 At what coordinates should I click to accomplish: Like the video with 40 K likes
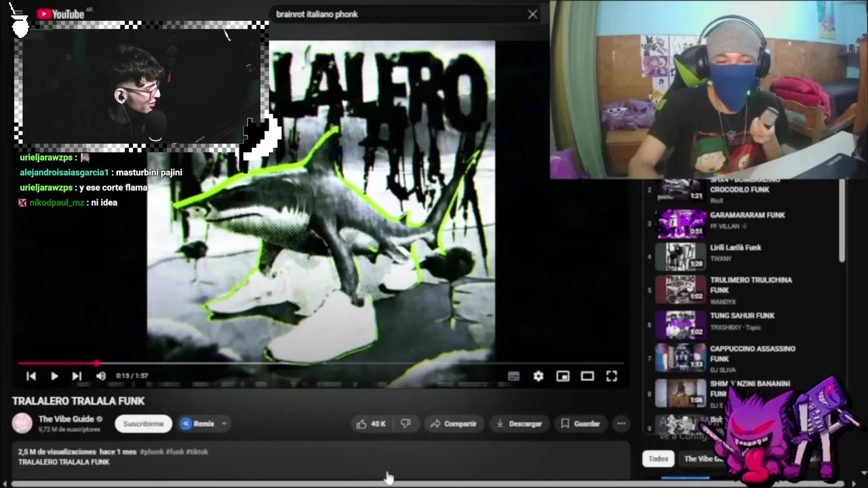(370, 424)
